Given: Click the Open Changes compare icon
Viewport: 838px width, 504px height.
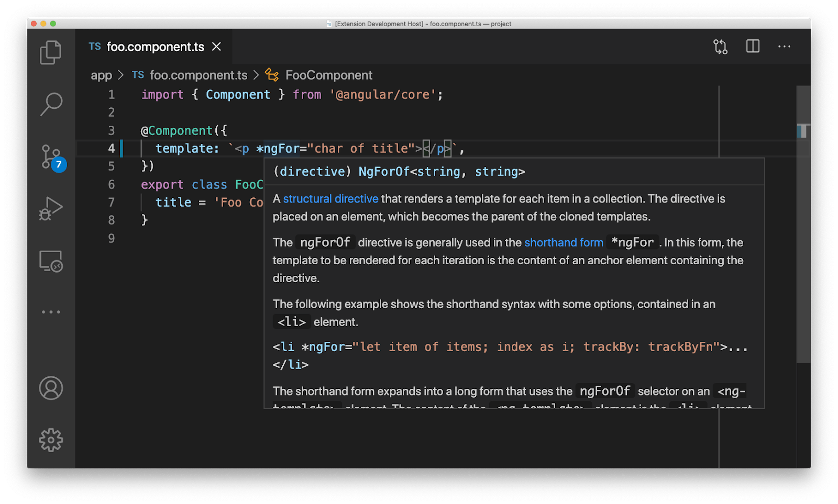Looking at the screenshot, I should pos(720,47).
